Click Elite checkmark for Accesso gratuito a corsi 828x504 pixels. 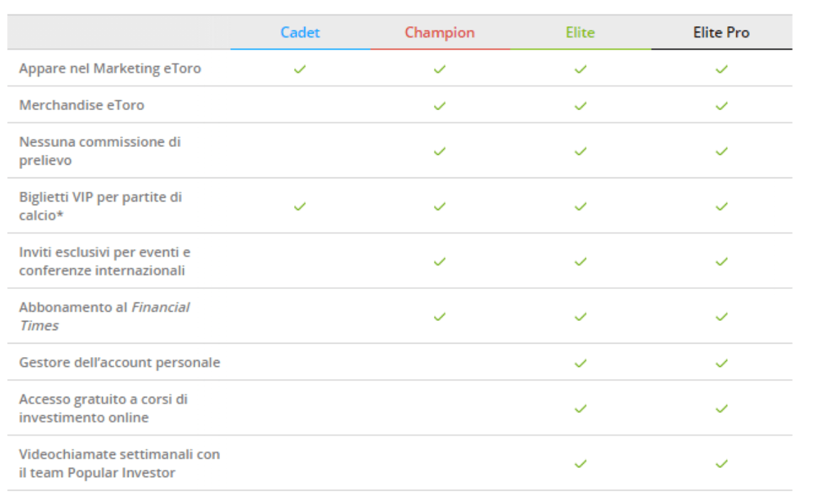[x=580, y=408]
